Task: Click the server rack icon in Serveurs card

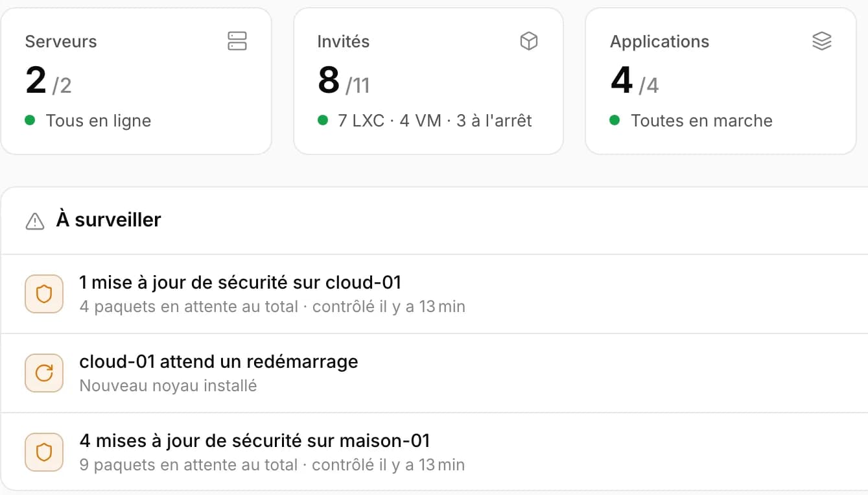Action: pos(237,41)
